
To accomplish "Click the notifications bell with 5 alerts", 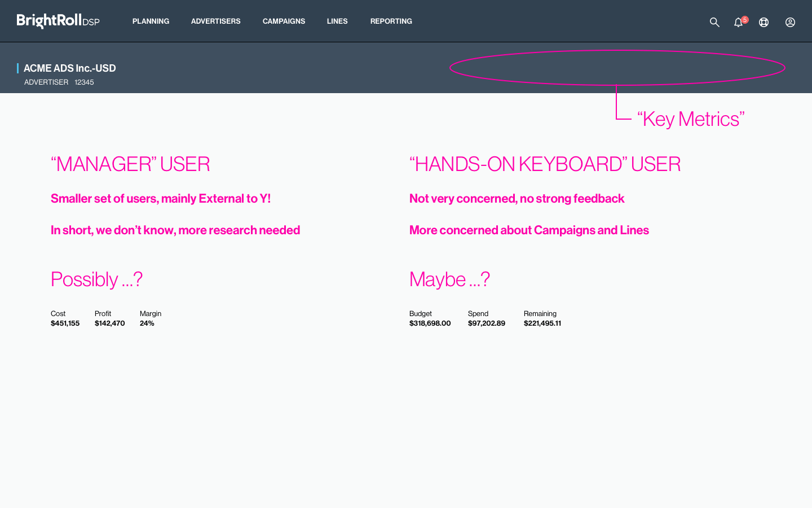I will 738,23.
